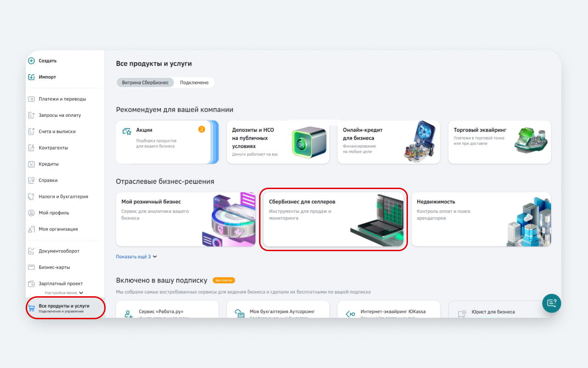The width and height of the screenshot is (588, 368).
Task: Go to Моя организация
Action: point(58,229)
